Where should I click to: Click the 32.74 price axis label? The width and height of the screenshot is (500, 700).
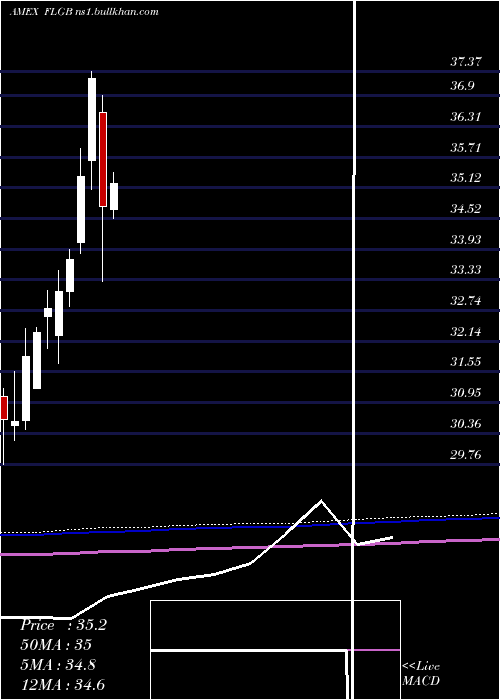click(465, 301)
